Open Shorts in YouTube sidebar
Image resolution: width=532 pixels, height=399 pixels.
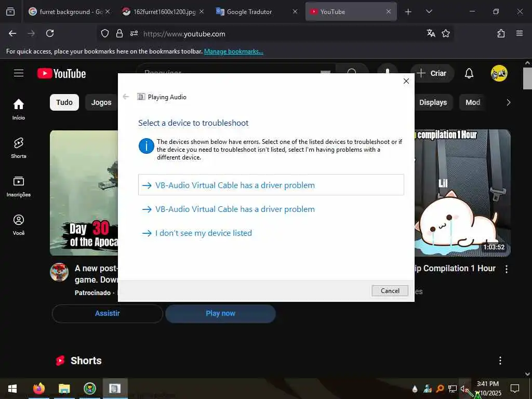pos(19,148)
